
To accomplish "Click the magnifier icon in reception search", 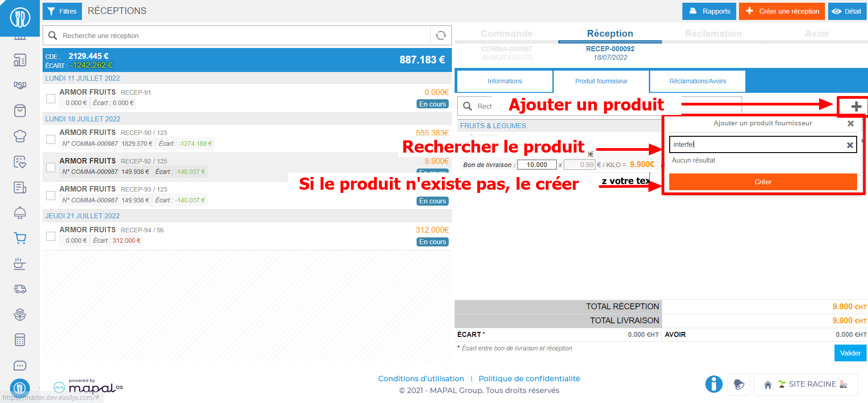I will [x=53, y=35].
